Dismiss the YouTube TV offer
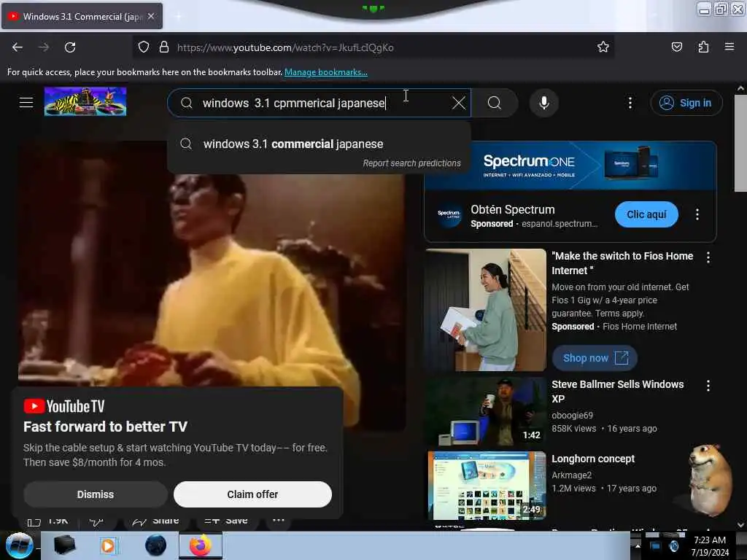747x560 pixels. point(96,494)
